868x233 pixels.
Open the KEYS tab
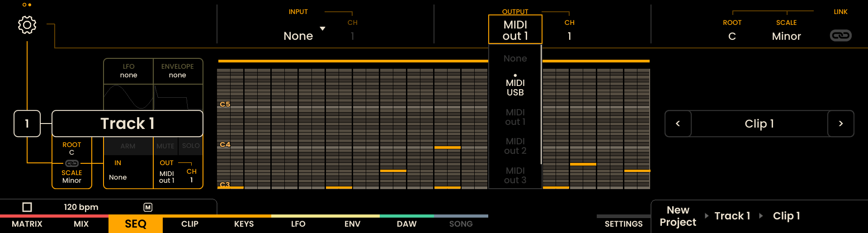click(x=244, y=224)
